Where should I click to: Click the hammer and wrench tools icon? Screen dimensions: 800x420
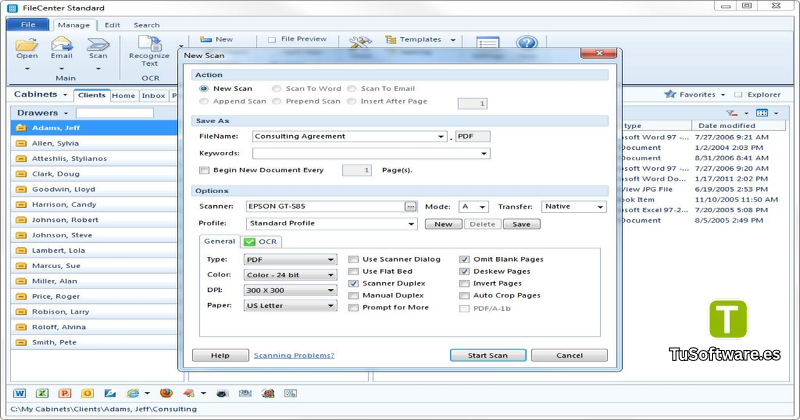[360, 42]
